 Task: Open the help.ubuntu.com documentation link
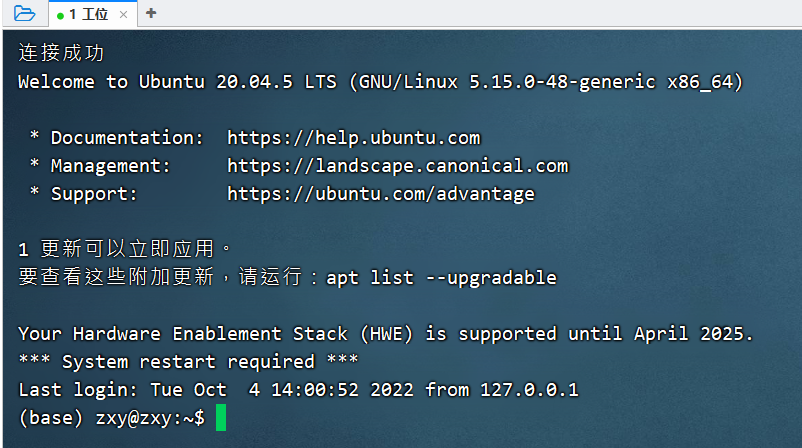click(x=354, y=138)
